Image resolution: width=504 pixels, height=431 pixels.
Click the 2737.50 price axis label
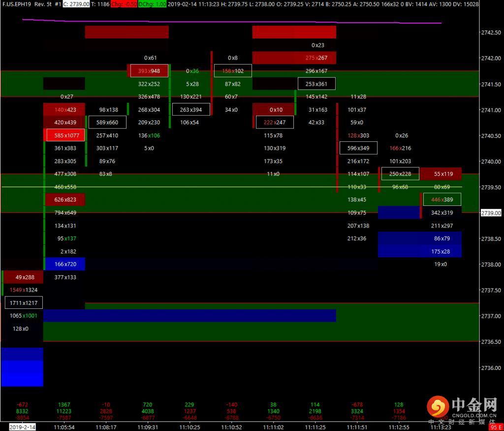coord(491,290)
